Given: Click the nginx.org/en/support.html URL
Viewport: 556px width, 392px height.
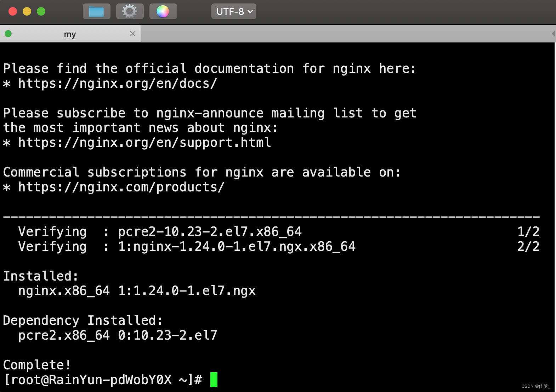Looking at the screenshot, I should click(143, 142).
